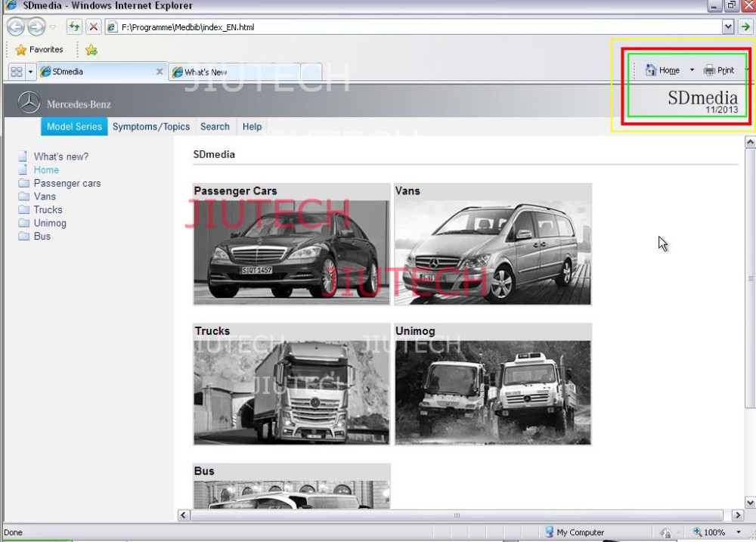Click the Add to Favorites bar icon
Screen dimensions: 756x542
tap(91, 50)
